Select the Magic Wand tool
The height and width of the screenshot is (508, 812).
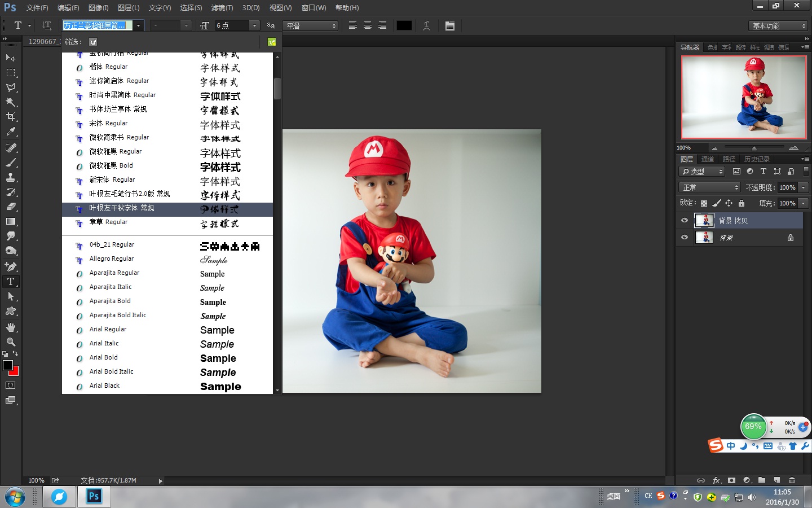pos(11,102)
